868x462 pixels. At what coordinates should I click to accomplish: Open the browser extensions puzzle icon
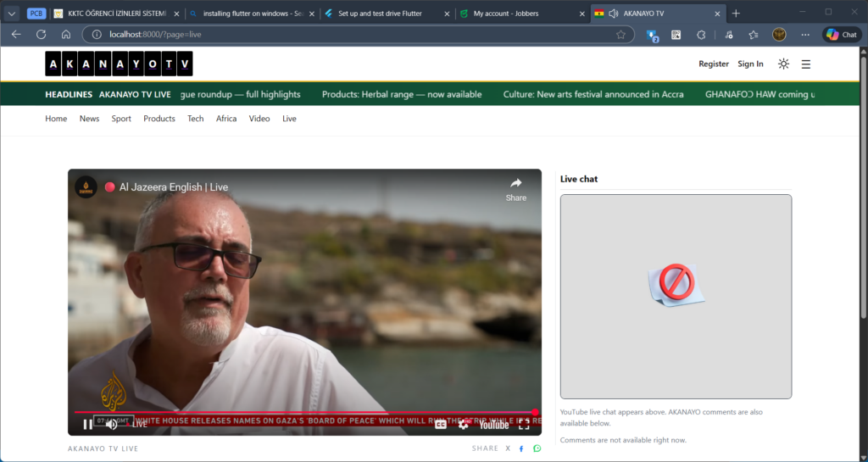click(x=701, y=34)
